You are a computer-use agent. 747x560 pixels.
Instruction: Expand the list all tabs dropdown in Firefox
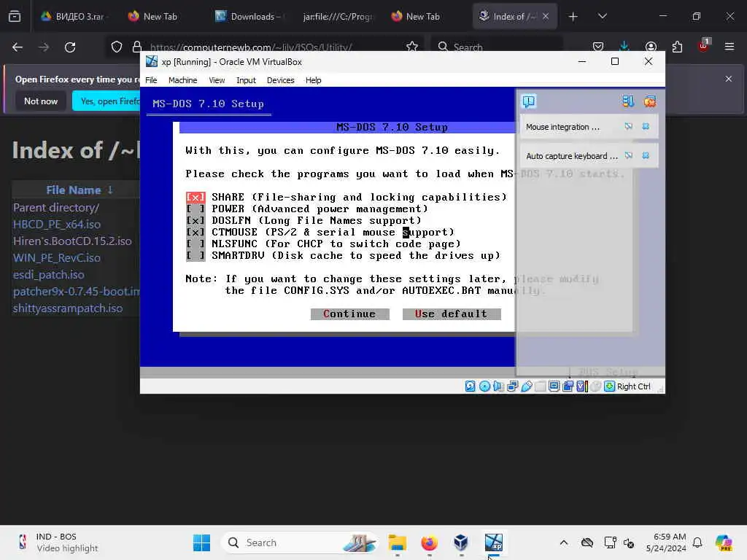click(x=602, y=17)
